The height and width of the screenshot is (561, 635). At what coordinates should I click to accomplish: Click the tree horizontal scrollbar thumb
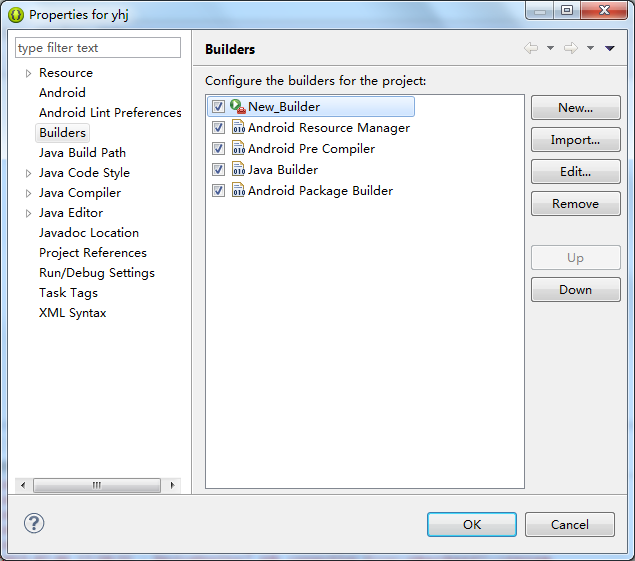point(97,485)
